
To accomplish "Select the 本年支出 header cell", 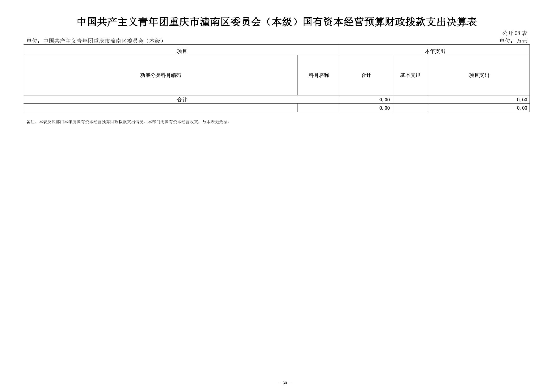I will (x=435, y=51).
